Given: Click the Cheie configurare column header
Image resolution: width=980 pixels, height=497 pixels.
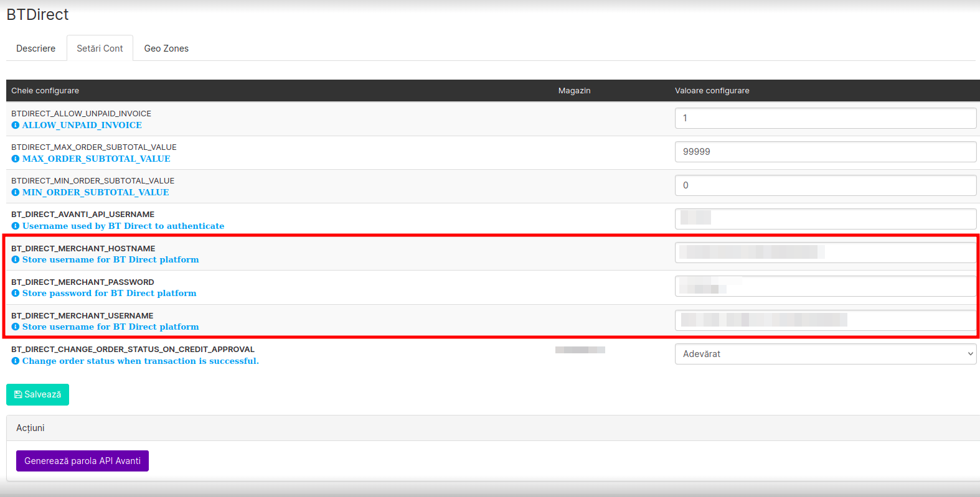Looking at the screenshot, I should [x=45, y=91].
